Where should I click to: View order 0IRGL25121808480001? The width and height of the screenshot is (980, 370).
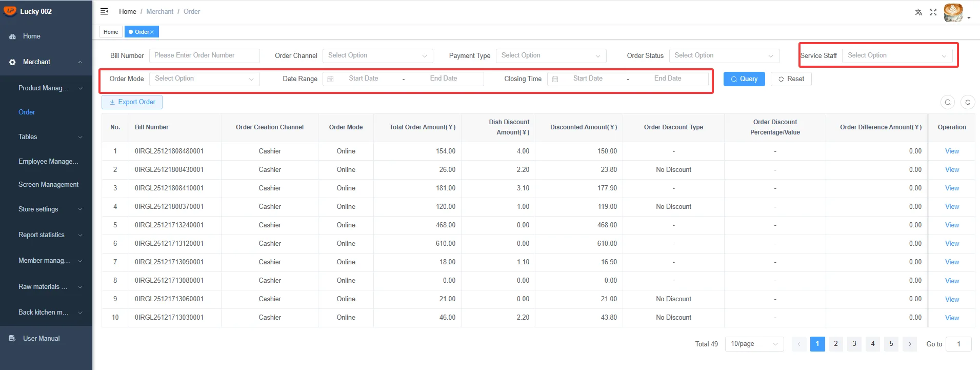[952, 151]
